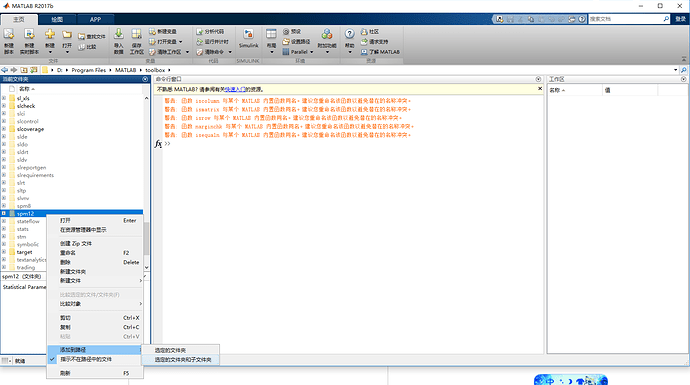Choose Create Zip File (创建 Zip 文件)
This screenshot has height=385, width=690.
(95, 243)
